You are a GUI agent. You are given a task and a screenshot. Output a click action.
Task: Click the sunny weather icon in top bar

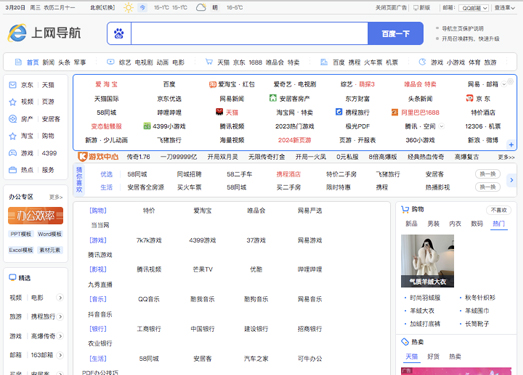[128, 7]
